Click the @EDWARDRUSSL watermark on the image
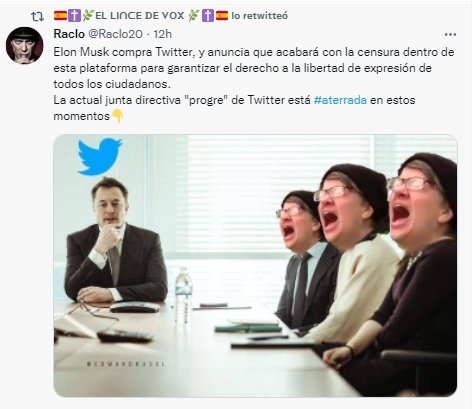The image size is (475, 409). point(126,364)
